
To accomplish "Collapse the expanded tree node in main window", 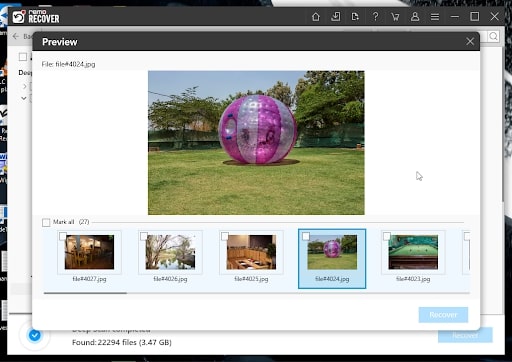I will 24,98.
